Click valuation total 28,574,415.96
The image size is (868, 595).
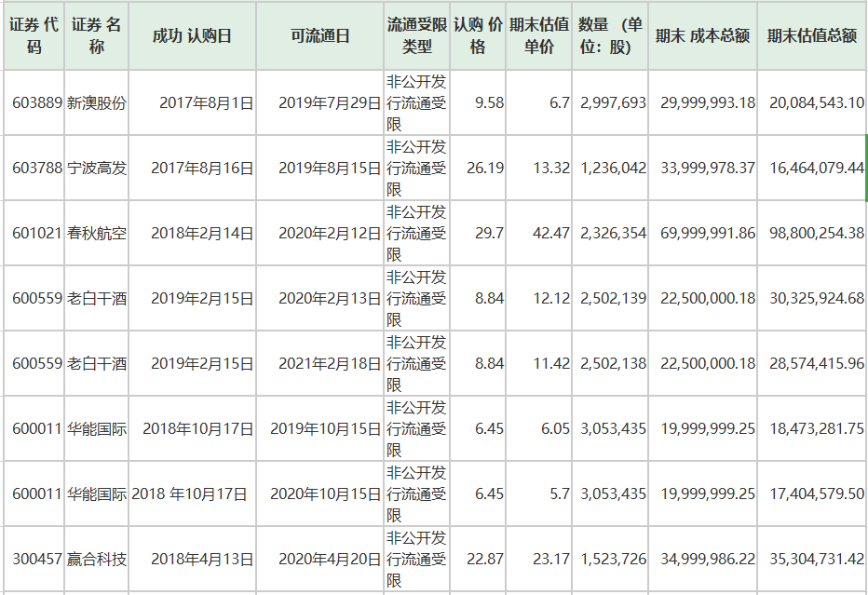[817, 364]
